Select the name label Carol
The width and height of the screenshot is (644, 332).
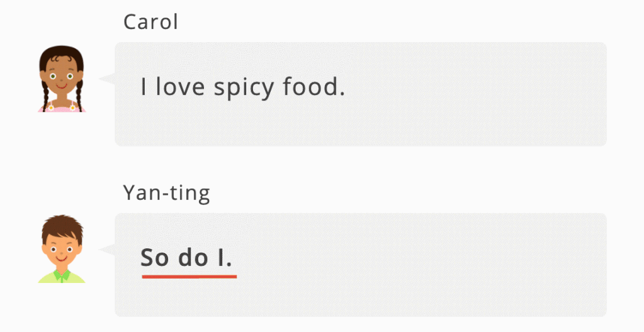pyautogui.click(x=150, y=22)
